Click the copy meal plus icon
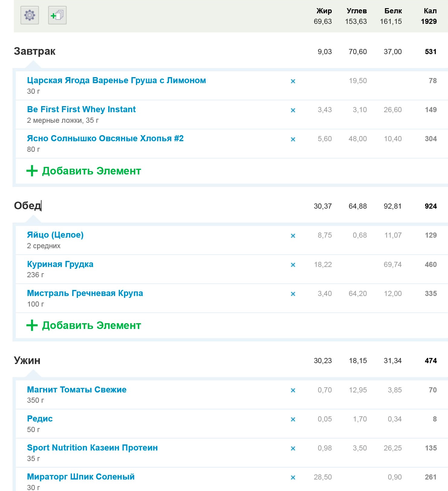This screenshot has width=448, height=491. (x=57, y=15)
